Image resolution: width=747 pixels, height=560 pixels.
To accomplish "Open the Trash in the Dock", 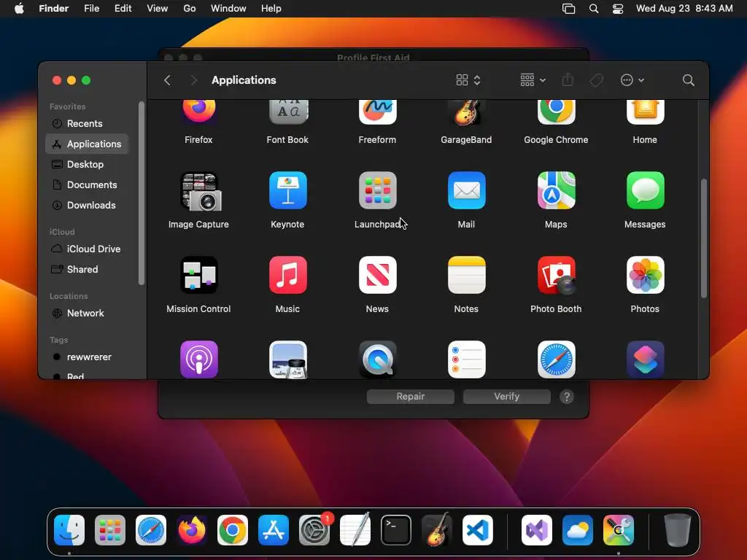I will click(677, 530).
